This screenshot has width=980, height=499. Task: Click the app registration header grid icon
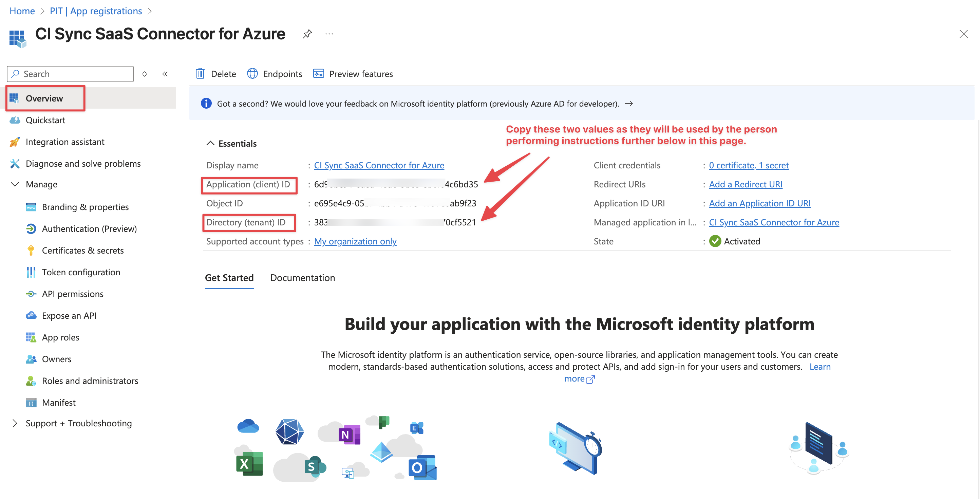pyautogui.click(x=18, y=38)
